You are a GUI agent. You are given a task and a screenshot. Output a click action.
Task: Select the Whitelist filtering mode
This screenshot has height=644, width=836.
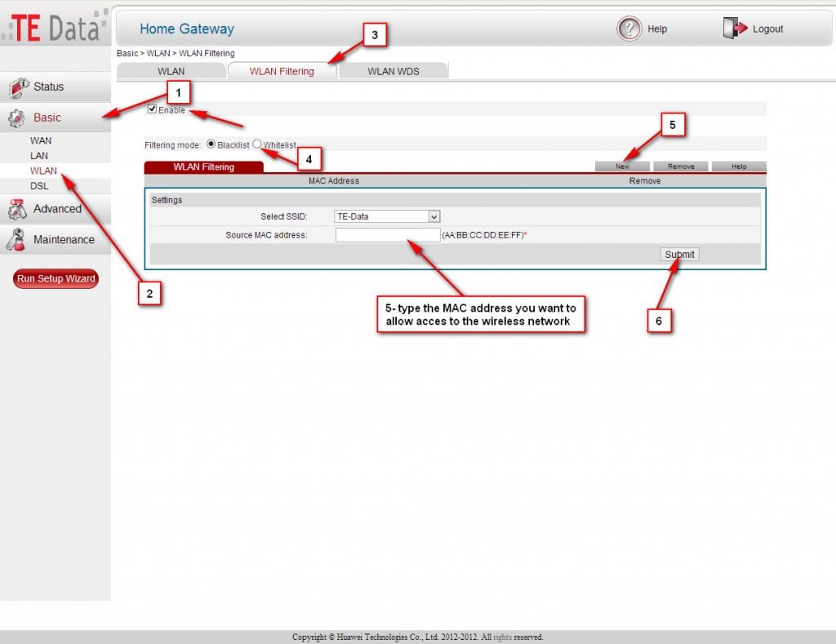(257, 144)
